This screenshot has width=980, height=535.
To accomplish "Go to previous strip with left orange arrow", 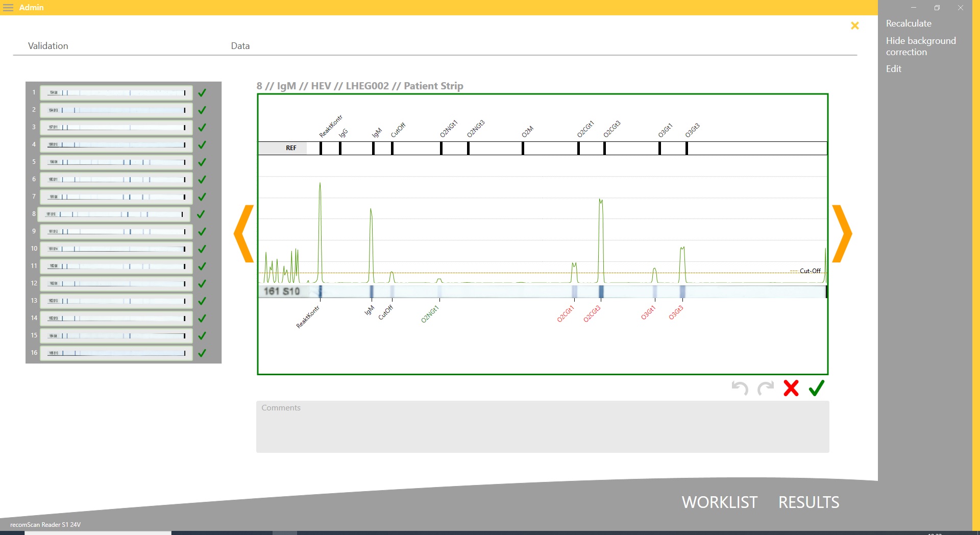I will [244, 234].
